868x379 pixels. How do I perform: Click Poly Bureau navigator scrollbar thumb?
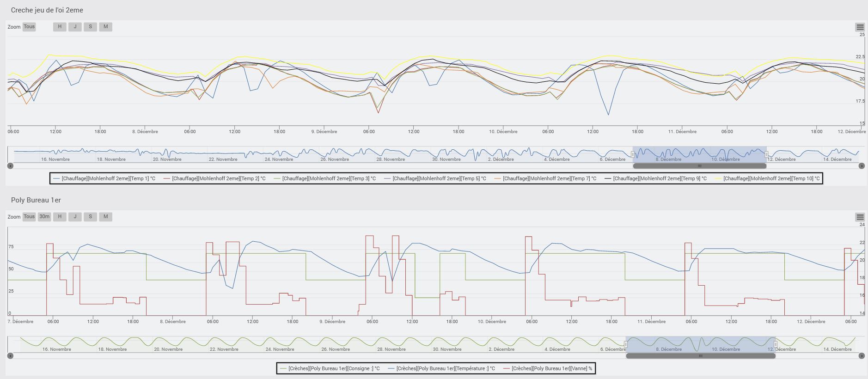701,356
